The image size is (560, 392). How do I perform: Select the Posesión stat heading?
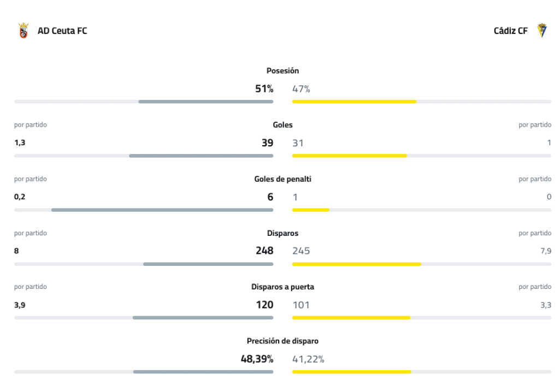(x=282, y=70)
